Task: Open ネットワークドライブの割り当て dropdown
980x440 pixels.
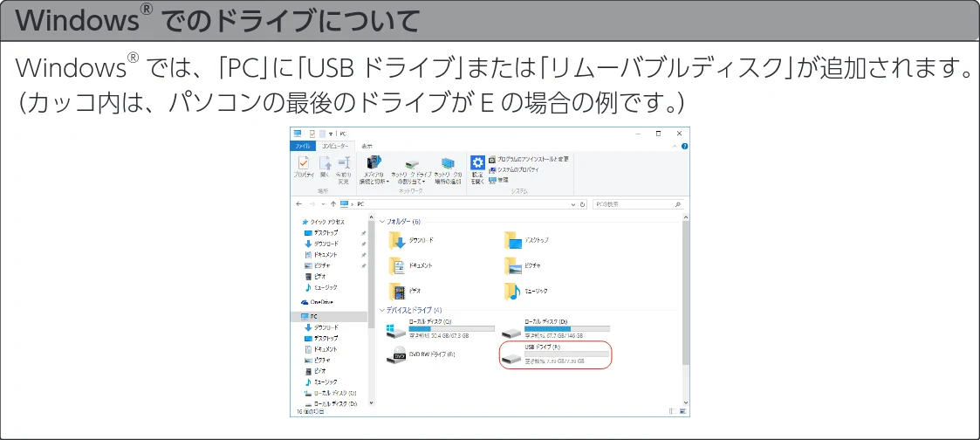Action: [x=411, y=170]
